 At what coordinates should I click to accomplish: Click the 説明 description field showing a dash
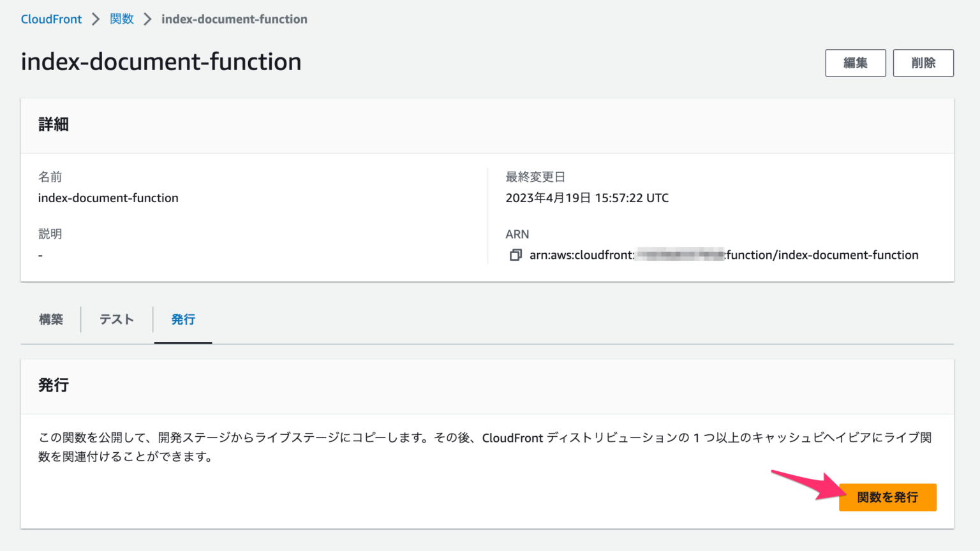pos(40,254)
